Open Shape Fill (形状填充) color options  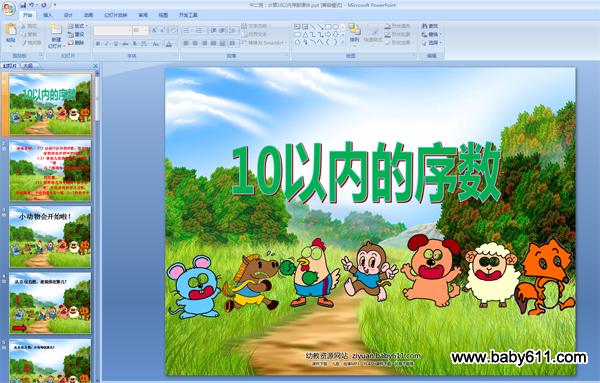click(x=398, y=26)
